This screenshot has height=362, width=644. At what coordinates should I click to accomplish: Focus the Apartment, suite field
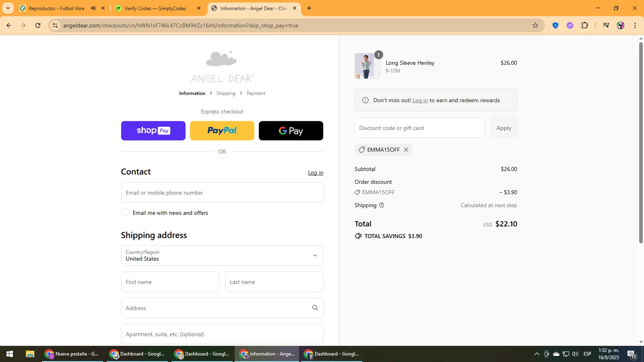(x=222, y=334)
